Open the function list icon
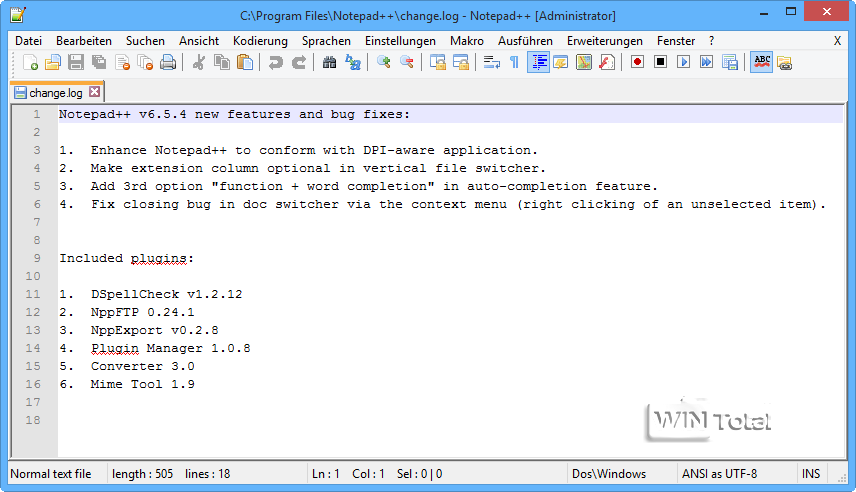Viewport: 856px width, 492px height. [607, 62]
